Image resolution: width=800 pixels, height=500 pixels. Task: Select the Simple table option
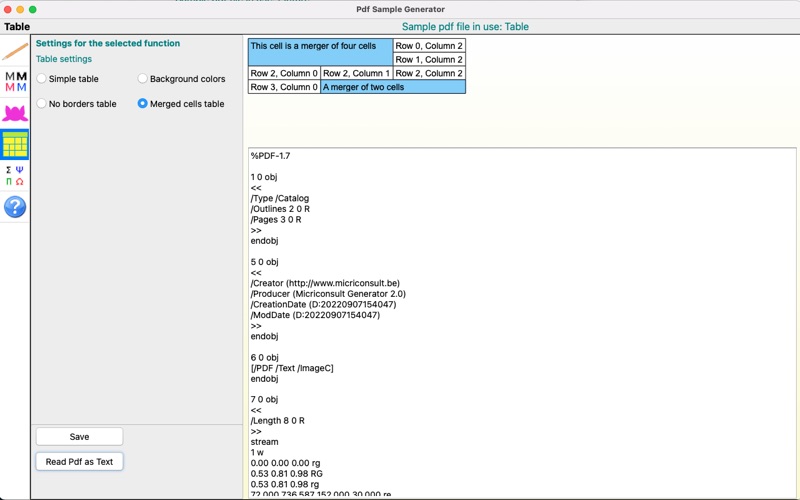coord(67,79)
